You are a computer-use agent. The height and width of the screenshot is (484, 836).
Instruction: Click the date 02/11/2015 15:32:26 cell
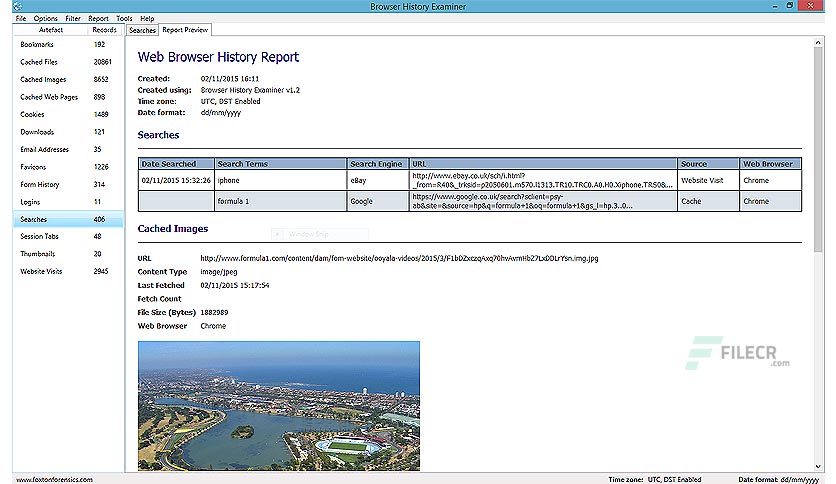[x=176, y=180]
